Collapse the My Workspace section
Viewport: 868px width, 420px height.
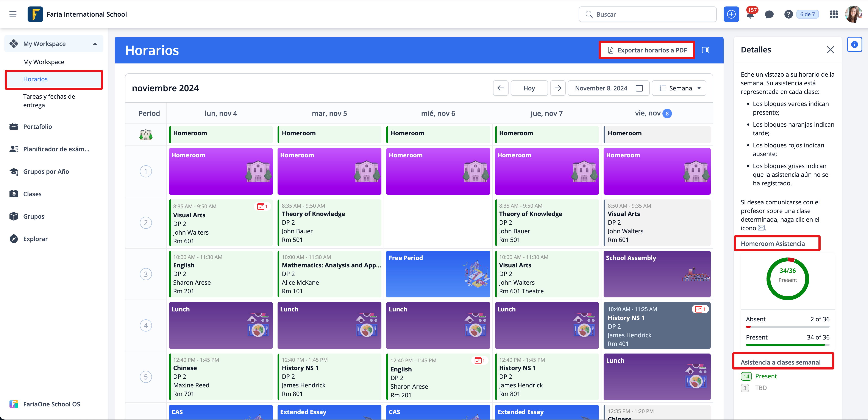pyautogui.click(x=95, y=44)
